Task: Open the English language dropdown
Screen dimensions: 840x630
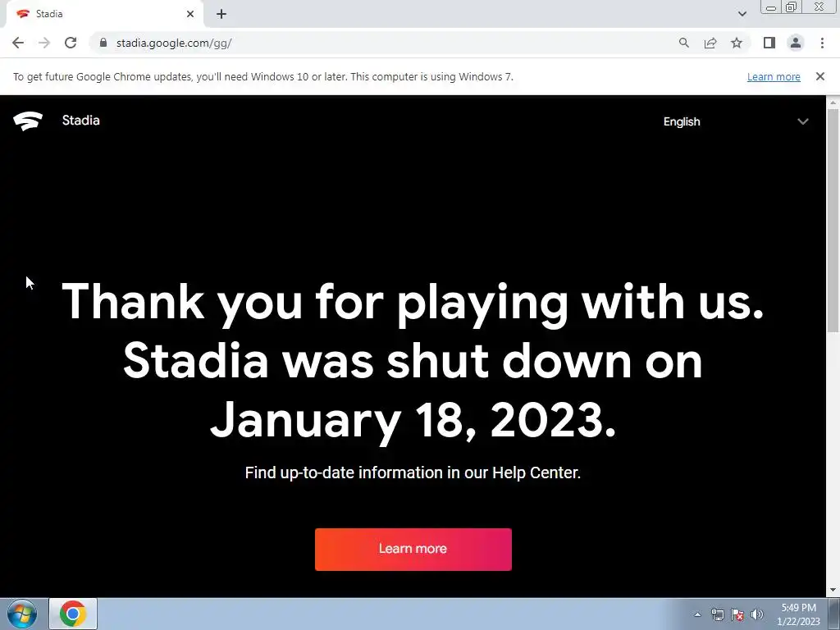Action: click(x=736, y=121)
